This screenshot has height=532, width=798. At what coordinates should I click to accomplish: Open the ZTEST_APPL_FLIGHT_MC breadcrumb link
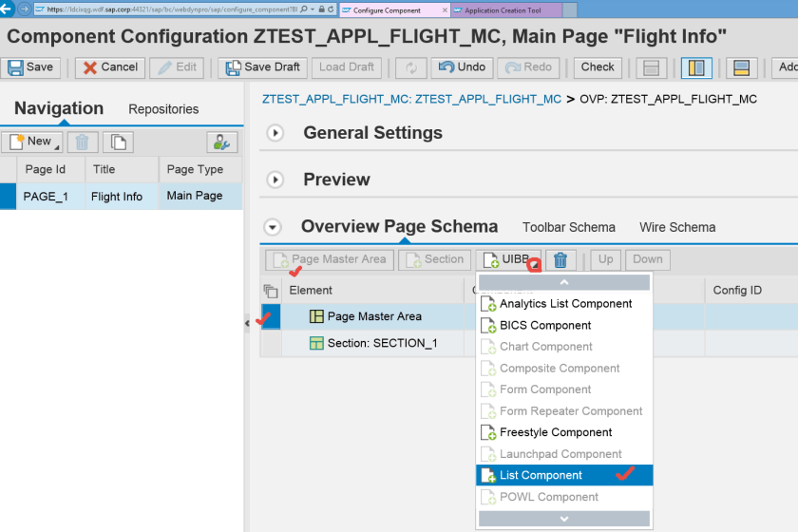pyautogui.click(x=411, y=98)
